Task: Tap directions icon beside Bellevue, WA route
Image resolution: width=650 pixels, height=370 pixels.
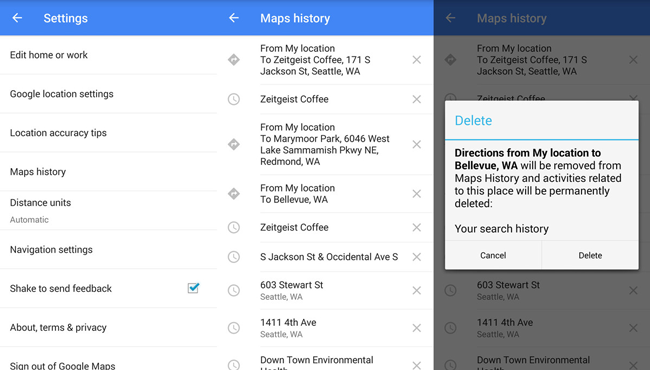Action: (234, 193)
